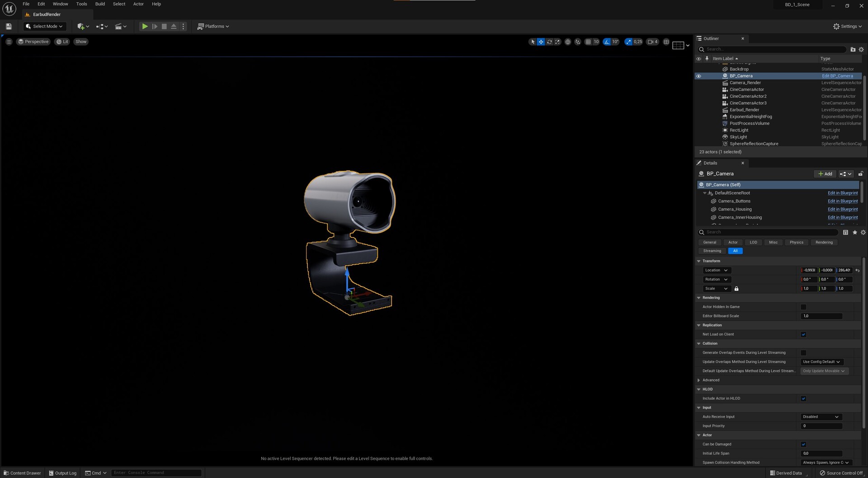Open the Window menu
This screenshot has height=478, width=868.
60,4
